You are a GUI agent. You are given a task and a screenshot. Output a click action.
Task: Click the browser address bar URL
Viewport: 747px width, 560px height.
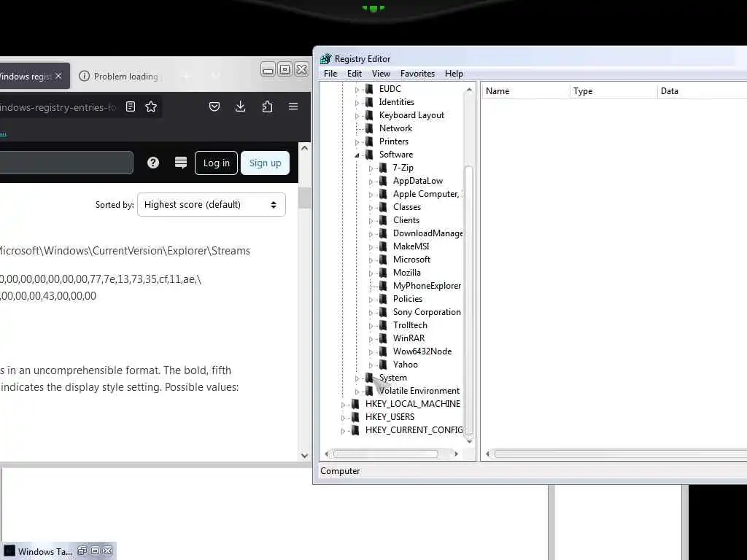58,107
